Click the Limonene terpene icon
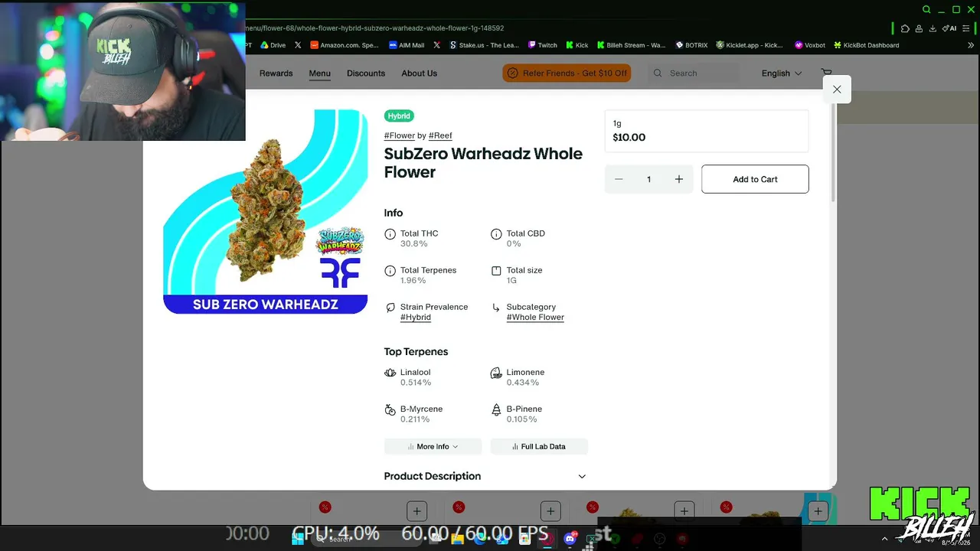Viewport: 980px width, 551px height. click(x=496, y=373)
